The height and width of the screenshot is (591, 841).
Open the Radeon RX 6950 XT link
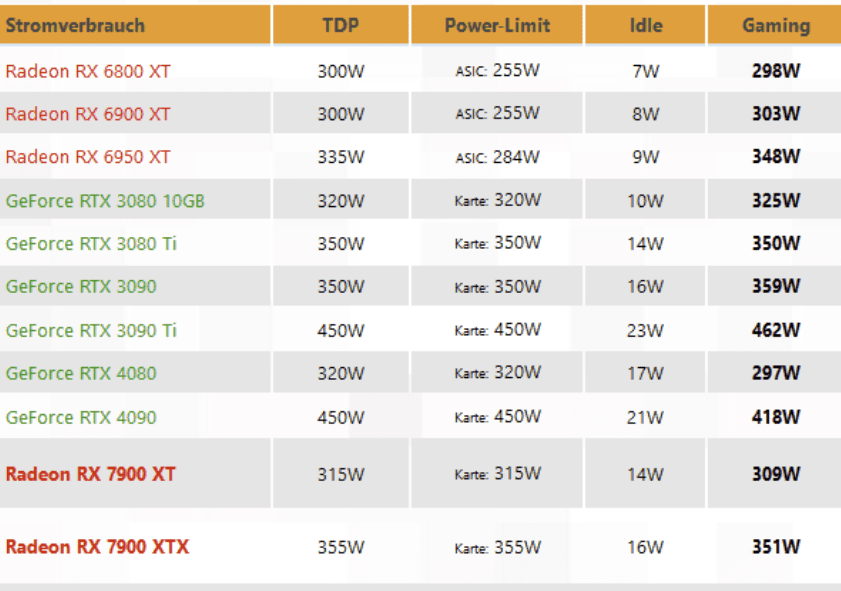88,157
